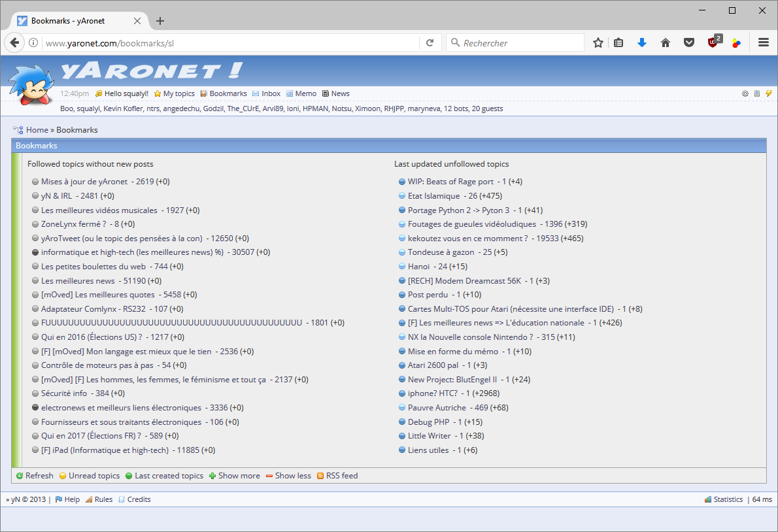Open the Firefox hamburger menu
Image resolution: width=778 pixels, height=532 pixels.
[x=763, y=43]
